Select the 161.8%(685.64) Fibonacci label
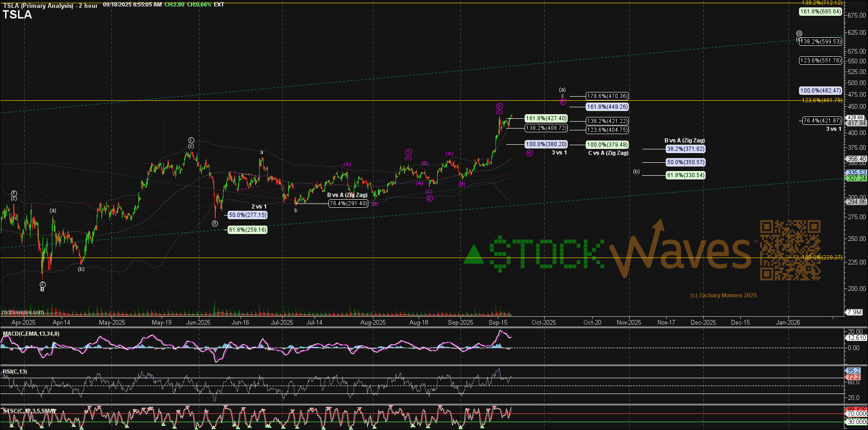The width and height of the screenshot is (868, 430). pyautogui.click(x=820, y=12)
